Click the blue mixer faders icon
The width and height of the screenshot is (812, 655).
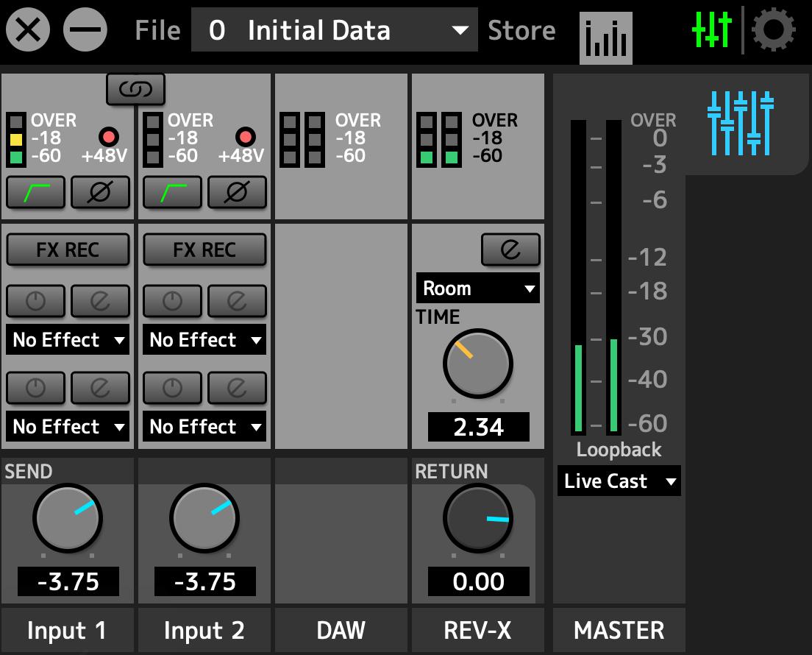click(x=741, y=124)
